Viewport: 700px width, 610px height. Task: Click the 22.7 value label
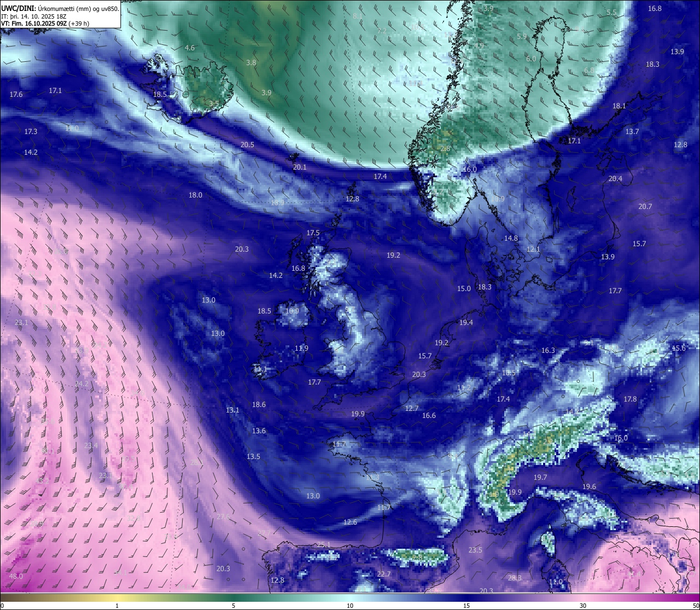(384, 574)
